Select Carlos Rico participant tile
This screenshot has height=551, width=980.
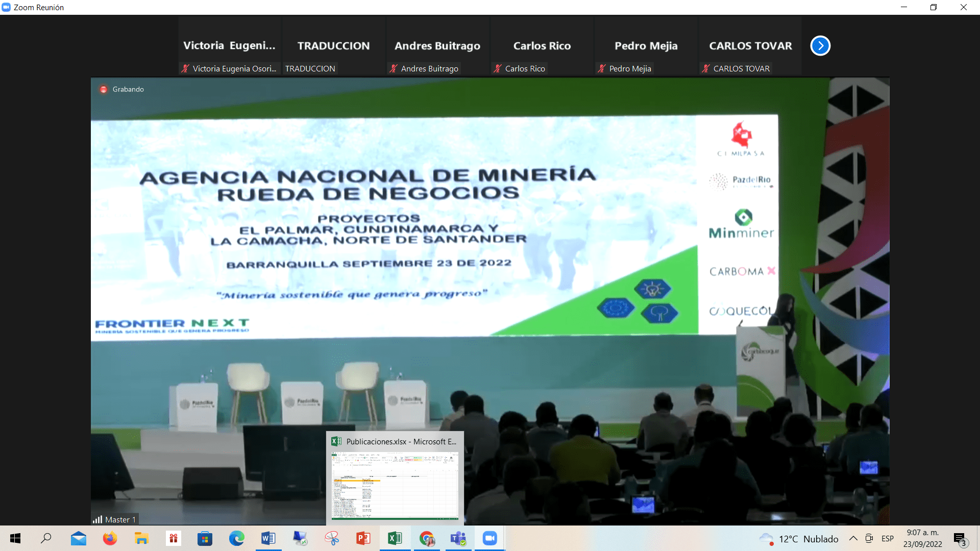[x=542, y=46]
